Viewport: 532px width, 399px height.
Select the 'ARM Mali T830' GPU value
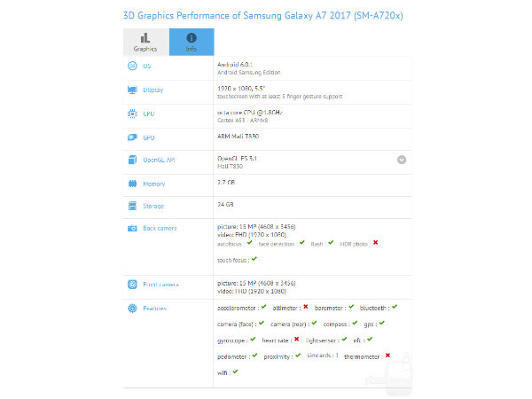click(239, 136)
